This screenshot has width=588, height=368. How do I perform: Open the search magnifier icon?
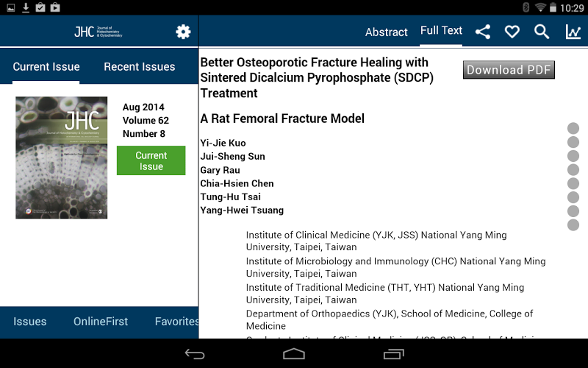542,32
